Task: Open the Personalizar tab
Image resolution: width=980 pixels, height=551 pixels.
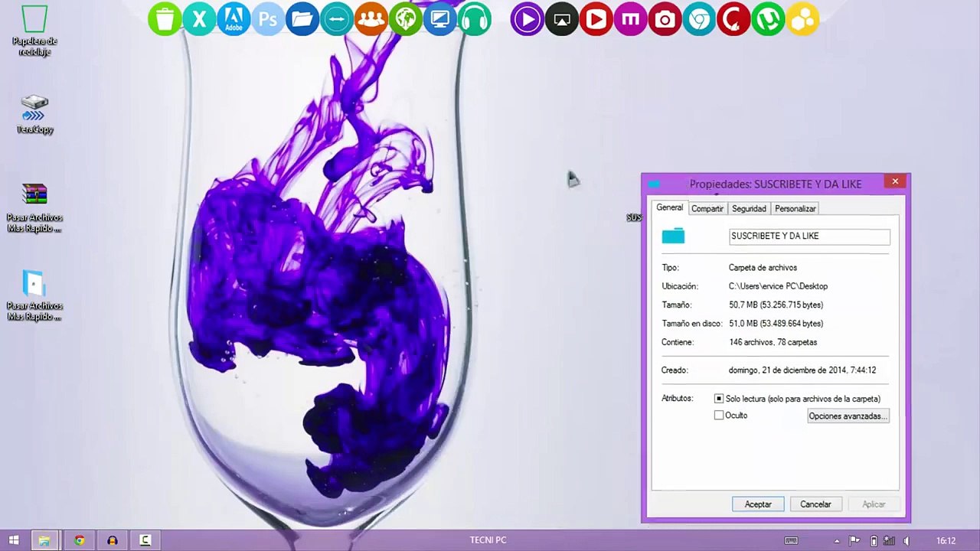Action: click(795, 208)
